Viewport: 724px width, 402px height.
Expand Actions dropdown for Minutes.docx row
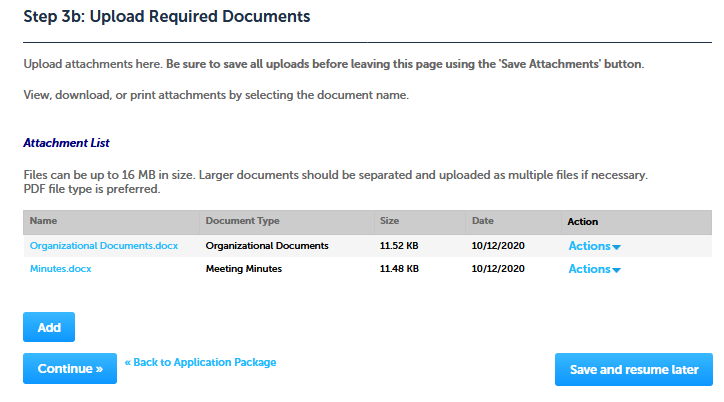[594, 269]
